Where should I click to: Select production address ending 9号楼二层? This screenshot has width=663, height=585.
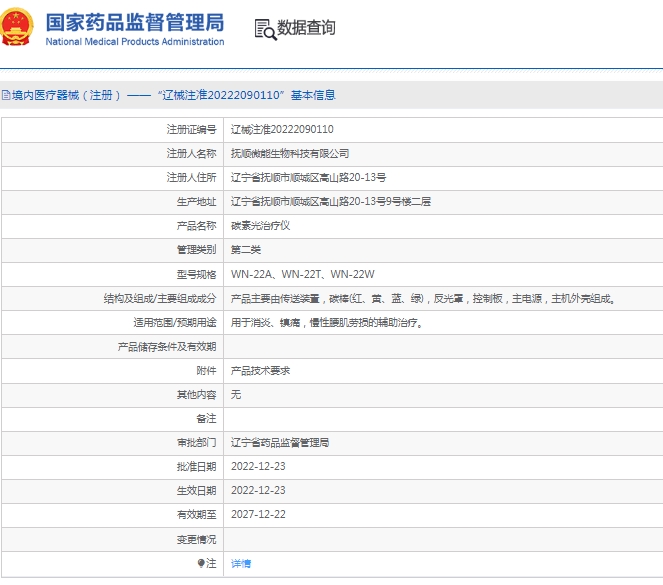coord(331,202)
